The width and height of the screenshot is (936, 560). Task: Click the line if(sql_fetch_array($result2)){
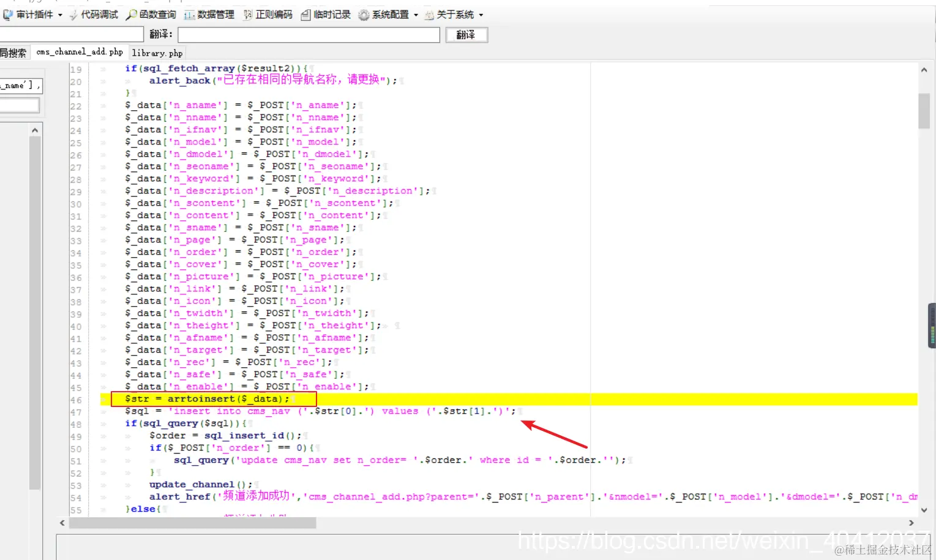(x=216, y=69)
